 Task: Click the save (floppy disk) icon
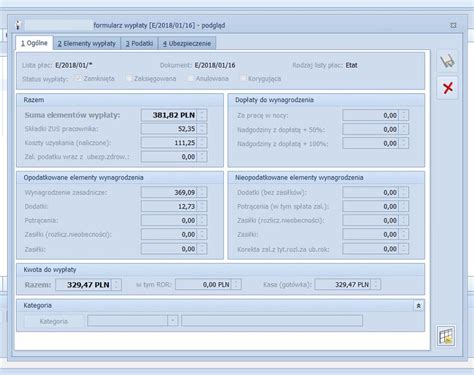click(x=447, y=61)
